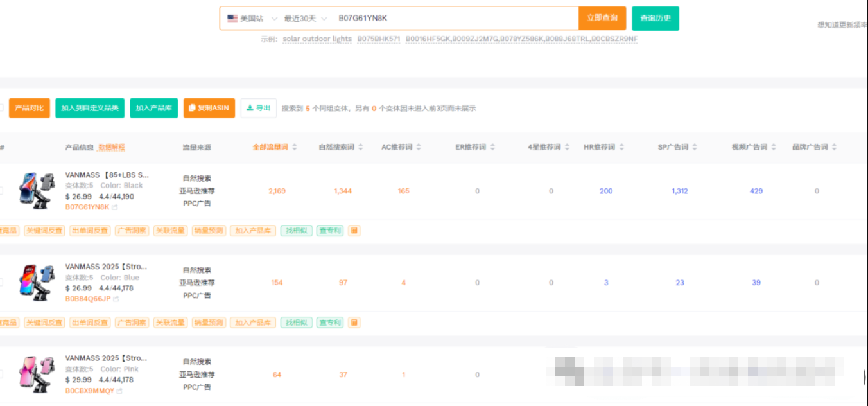
Task: Open black VANMASS product thumbnail
Action: pos(37,191)
